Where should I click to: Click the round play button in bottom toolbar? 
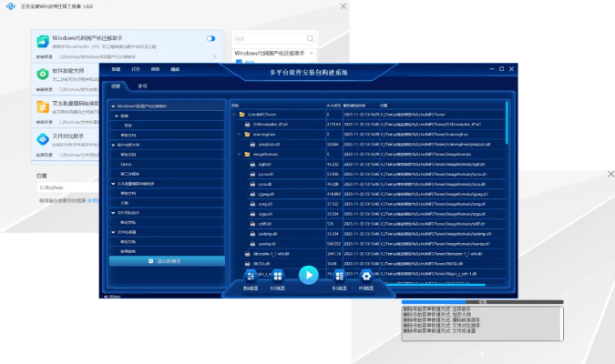308,274
